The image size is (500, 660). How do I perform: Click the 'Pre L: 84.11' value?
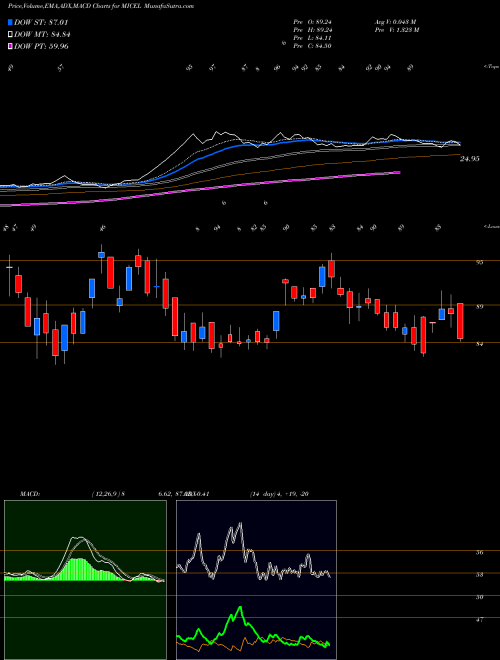pos(313,38)
